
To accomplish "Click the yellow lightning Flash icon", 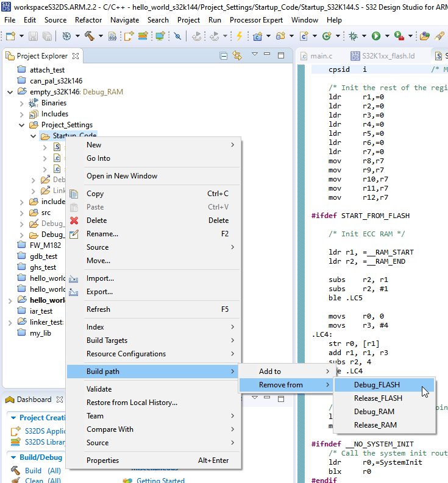I will (x=240, y=36).
